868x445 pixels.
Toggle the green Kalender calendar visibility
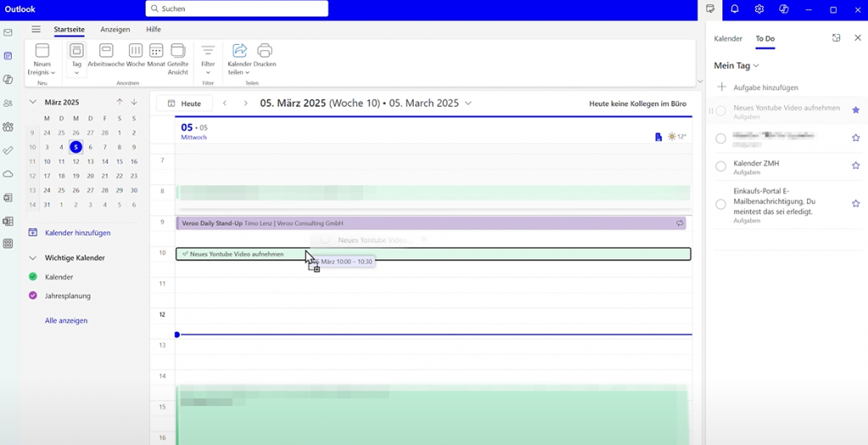[33, 276]
